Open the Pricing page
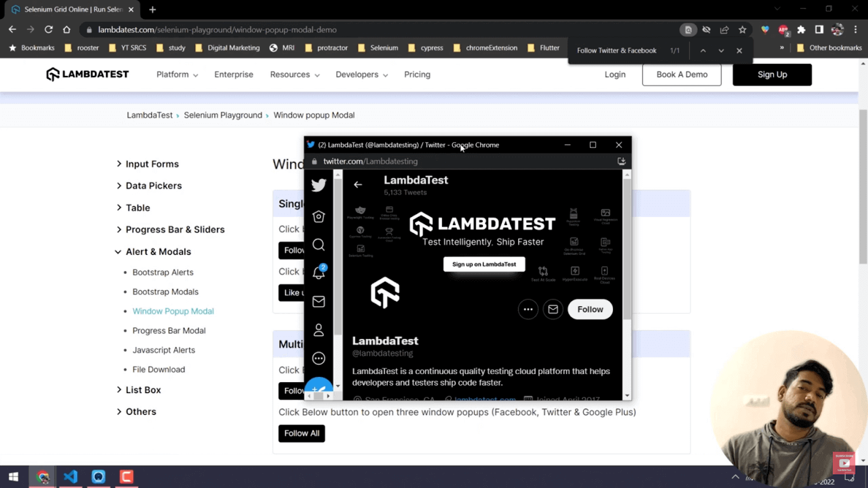Screen dimensions: 868x488 [x=417, y=75]
